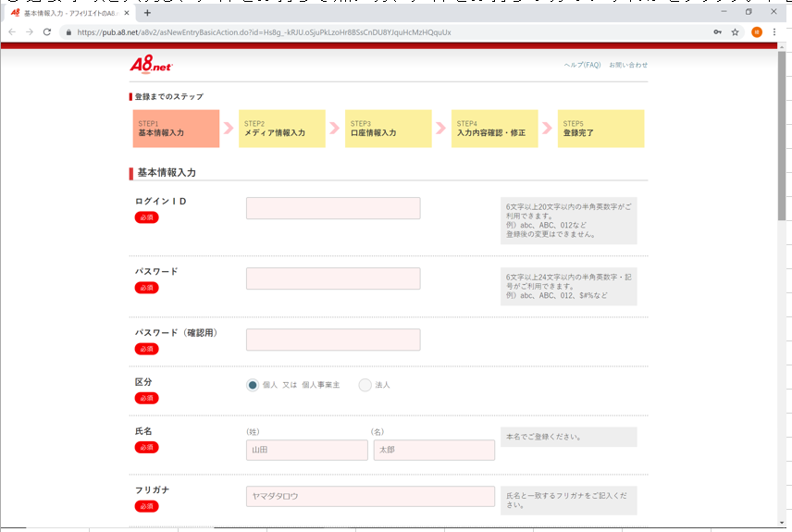Click the address bar URL
The width and height of the screenshot is (792, 532).
click(x=264, y=32)
